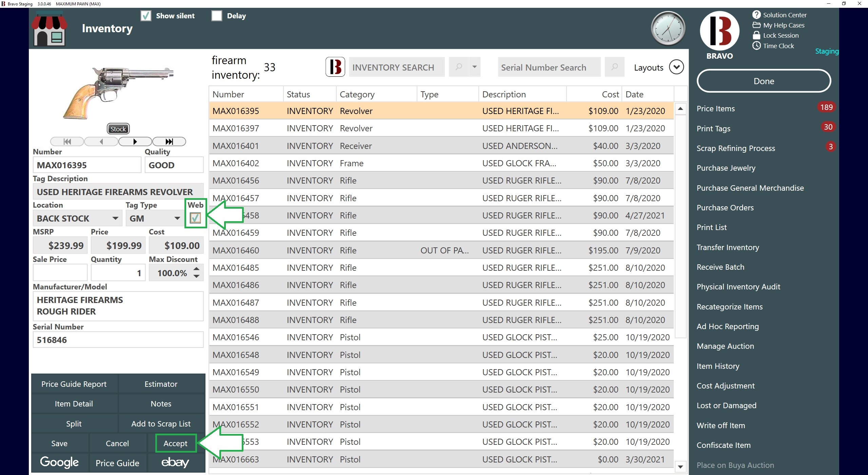Click Add to Scrap List
868x475 pixels.
click(x=161, y=423)
